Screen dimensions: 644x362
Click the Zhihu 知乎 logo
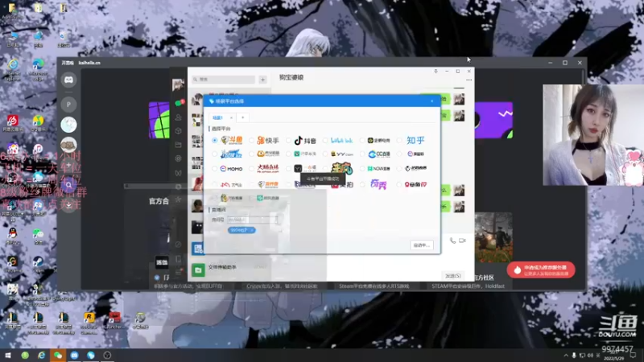(x=415, y=140)
